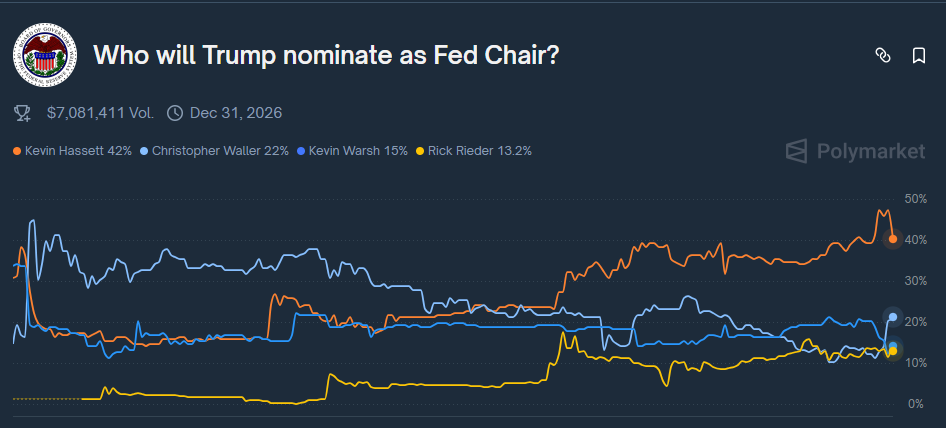Select the Kevin Hassett 42% legend label
This screenshot has height=428, width=946.
tap(78, 151)
